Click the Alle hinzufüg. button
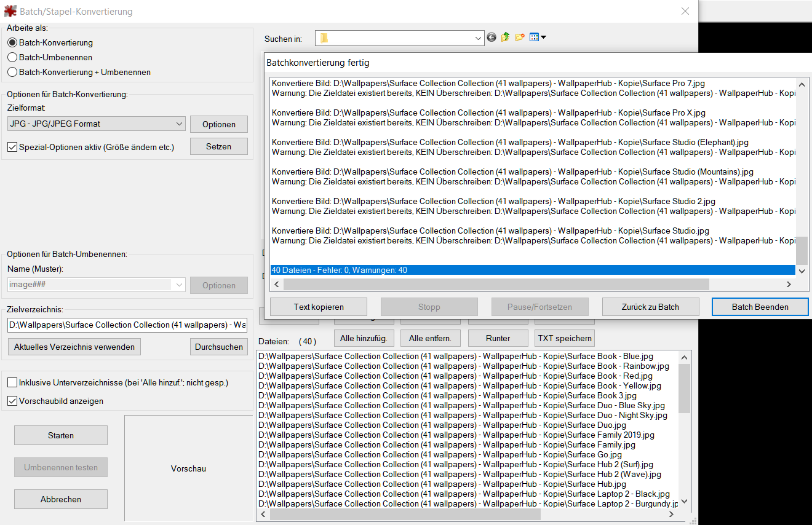Screen dimensions: 812x525 coord(364,338)
